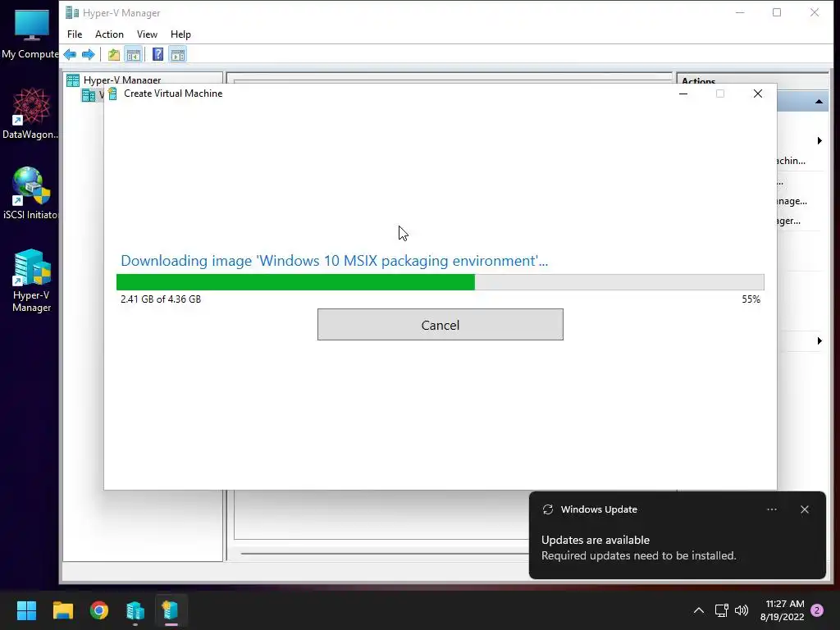Screen dimensions: 840x630
Task: Toggle the Show/Hide Action Pane icon
Action: (178, 55)
